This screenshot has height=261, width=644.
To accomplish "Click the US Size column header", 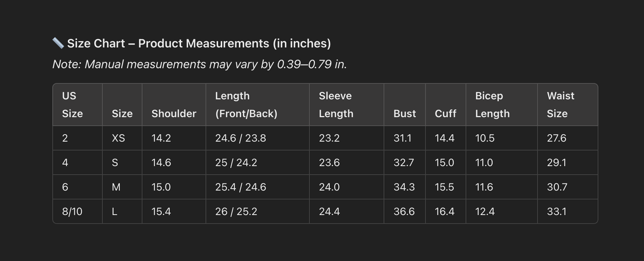I will [x=72, y=105].
